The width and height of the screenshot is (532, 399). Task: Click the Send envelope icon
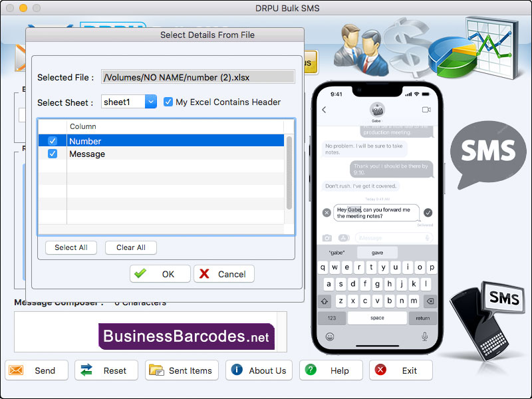(x=17, y=370)
